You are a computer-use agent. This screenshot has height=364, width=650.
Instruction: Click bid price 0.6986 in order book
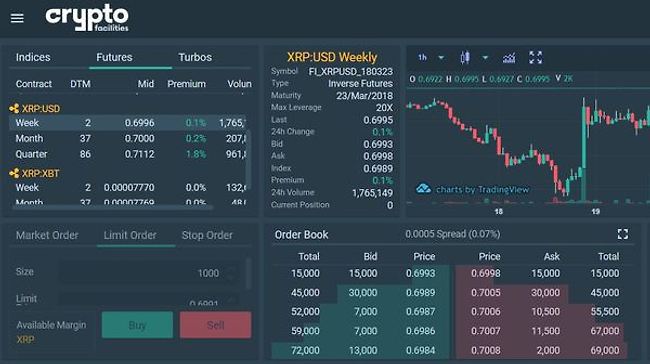click(x=420, y=331)
